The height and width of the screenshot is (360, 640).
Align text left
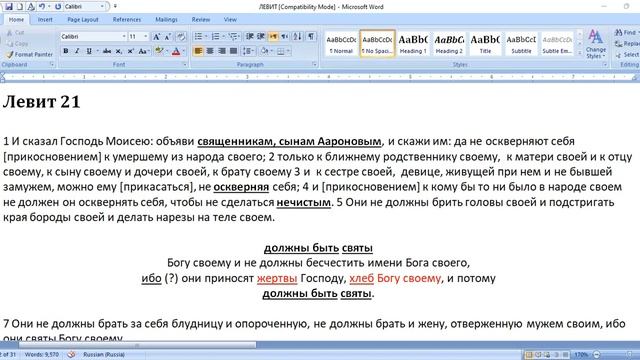[x=198, y=51]
